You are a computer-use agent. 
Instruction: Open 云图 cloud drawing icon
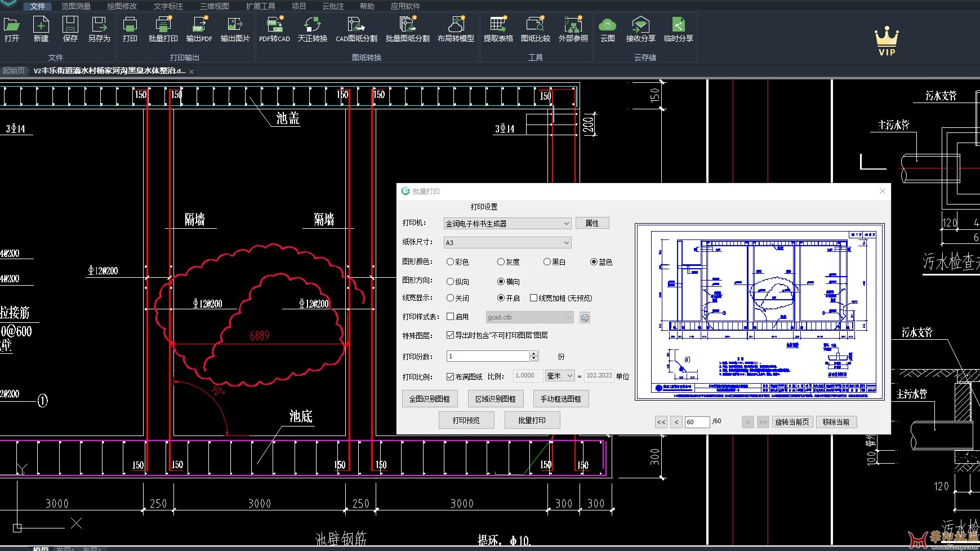pyautogui.click(x=608, y=29)
